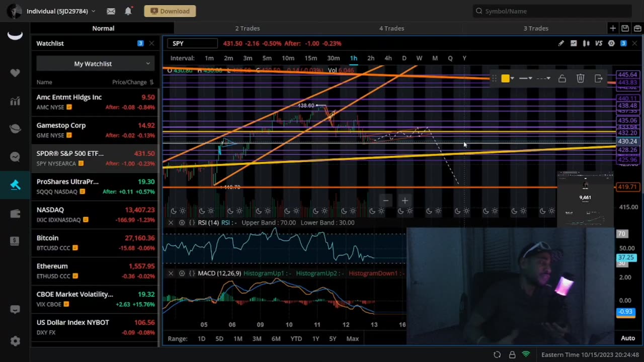The height and width of the screenshot is (362, 644).
Task: Toggle Auto price scale
Action: tap(628, 338)
